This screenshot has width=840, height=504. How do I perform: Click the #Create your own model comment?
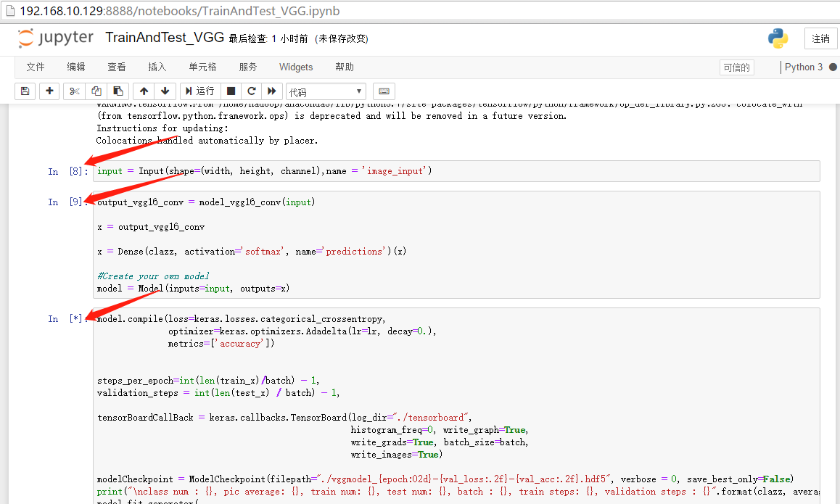tap(153, 276)
